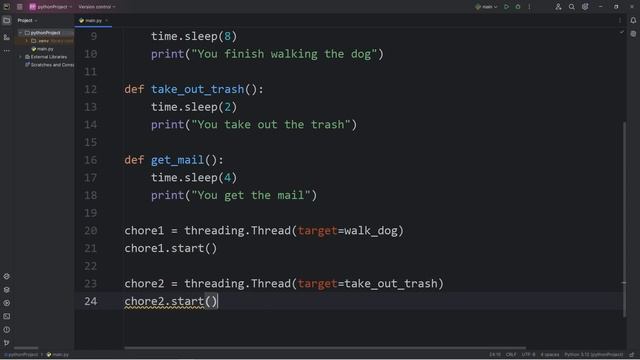Screen dimensions: 640x360
Task: Open the Project view mode dropdown
Action: 27,20
